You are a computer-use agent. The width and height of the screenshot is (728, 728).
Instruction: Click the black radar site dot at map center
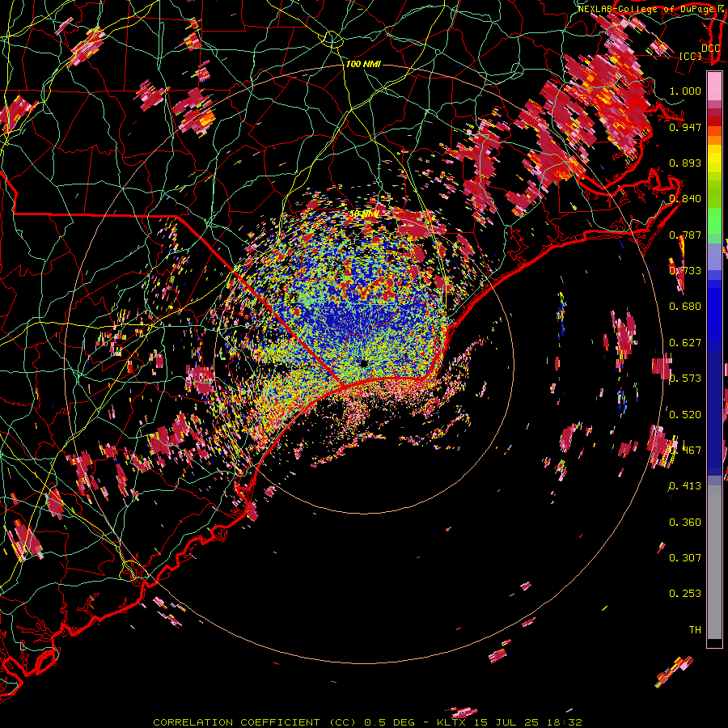tap(364, 363)
